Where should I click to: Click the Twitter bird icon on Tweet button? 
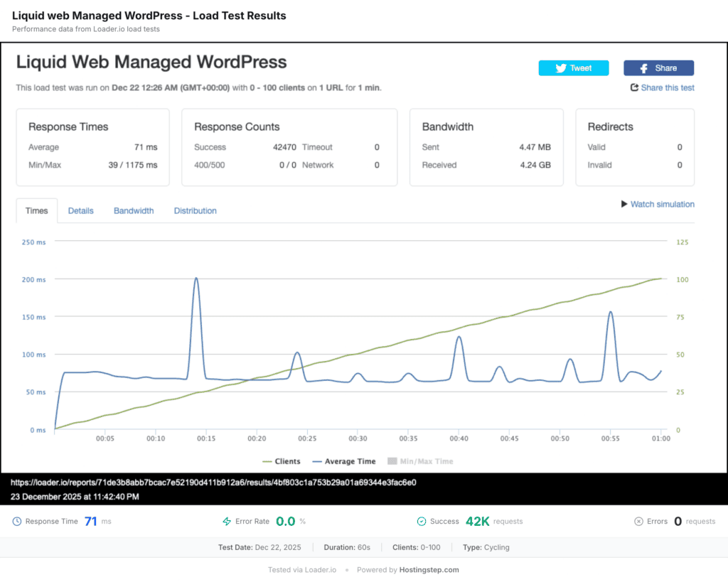[x=561, y=68]
